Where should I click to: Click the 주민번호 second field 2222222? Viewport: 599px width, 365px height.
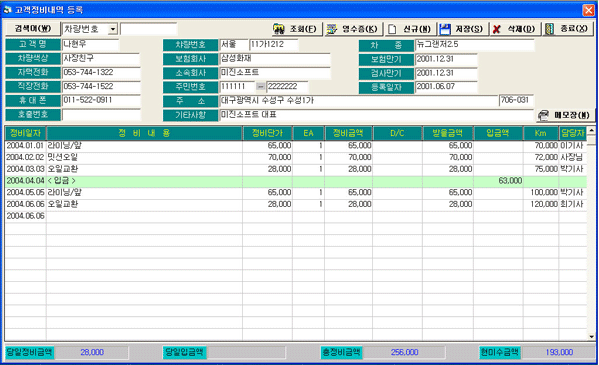click(x=287, y=87)
